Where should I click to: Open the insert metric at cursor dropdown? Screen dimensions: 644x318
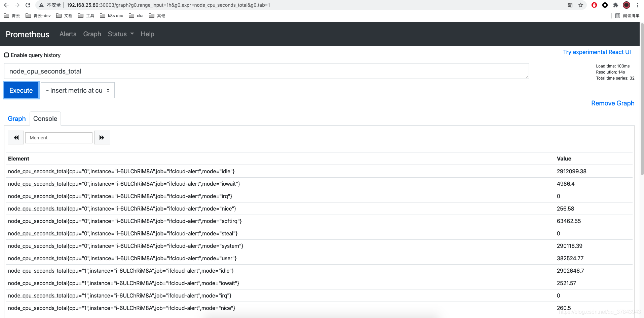(x=78, y=90)
